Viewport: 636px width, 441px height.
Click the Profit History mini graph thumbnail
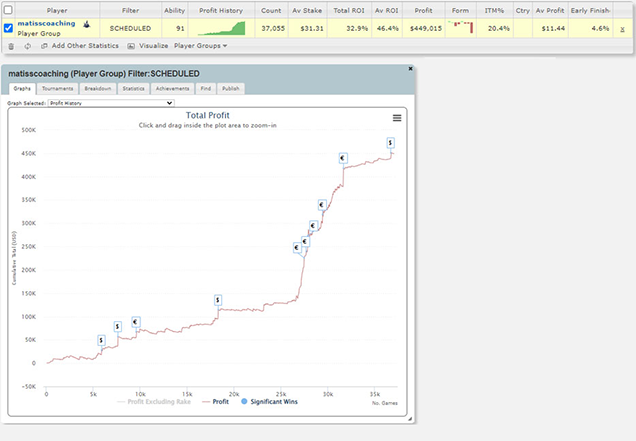click(221, 28)
